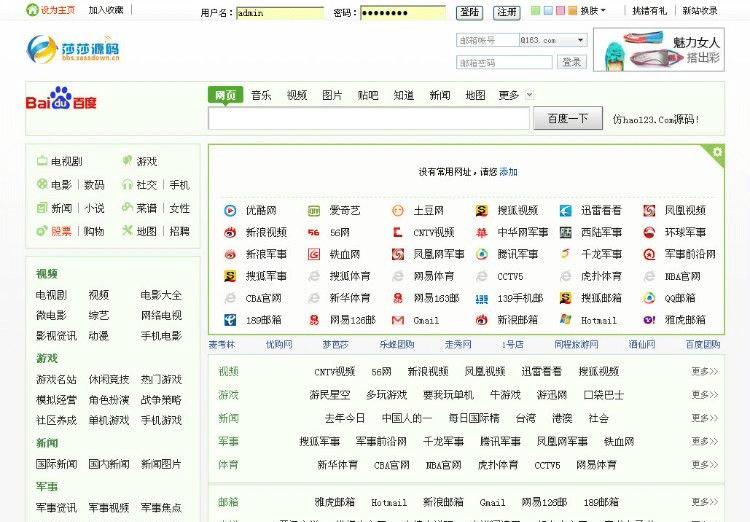Viewport: 750px width, 522px height.
Task: Expand 更多>> in the 新闻 row
Action: click(x=705, y=418)
